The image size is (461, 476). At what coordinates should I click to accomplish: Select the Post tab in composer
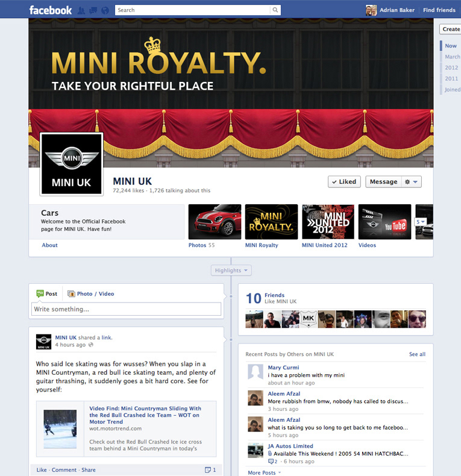[x=47, y=294]
